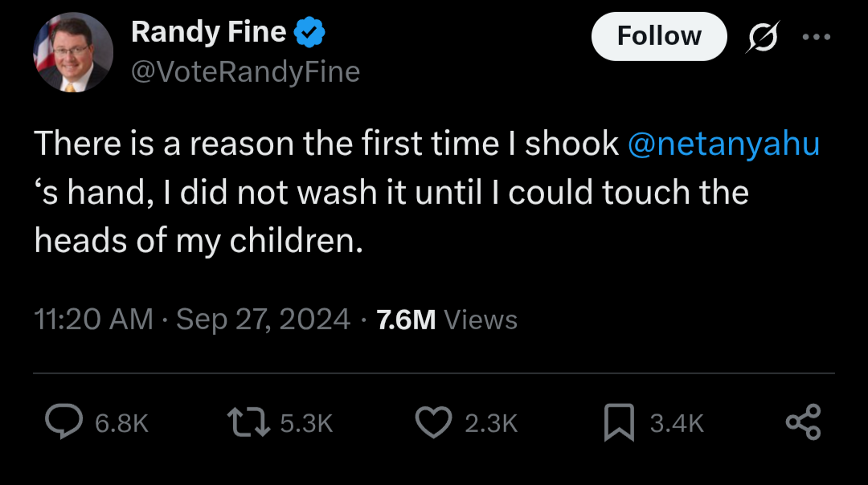Click the Randy Fine display name
This screenshot has height=485, width=868.
click(x=209, y=31)
